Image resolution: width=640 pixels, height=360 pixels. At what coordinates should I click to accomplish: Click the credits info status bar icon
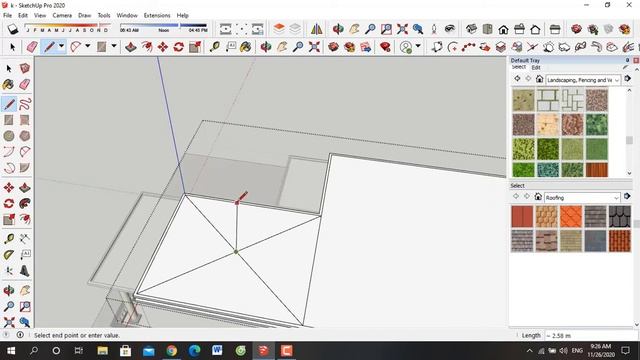click(20, 335)
